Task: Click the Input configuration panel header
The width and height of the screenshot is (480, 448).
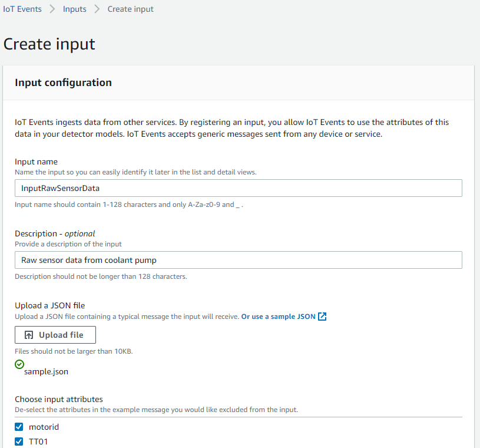Action: point(63,83)
